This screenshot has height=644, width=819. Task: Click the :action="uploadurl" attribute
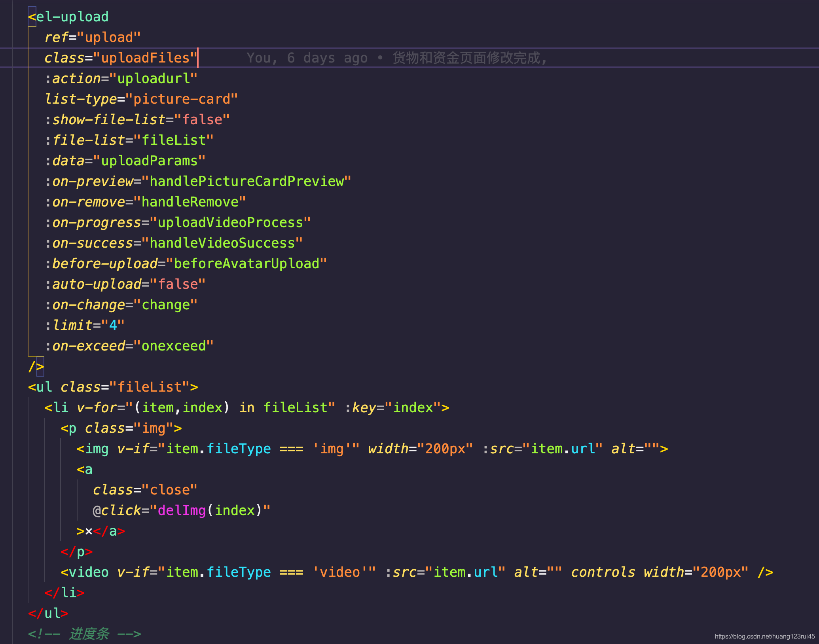coord(121,79)
